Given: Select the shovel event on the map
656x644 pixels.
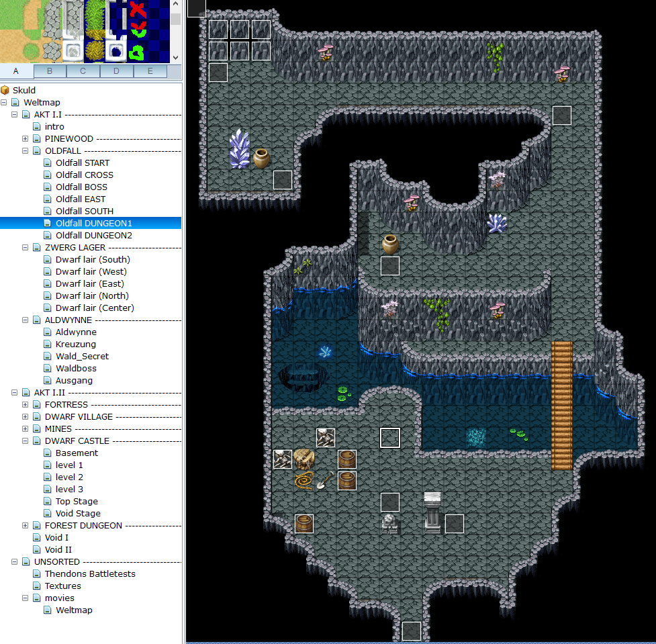Looking at the screenshot, I should (x=325, y=480).
